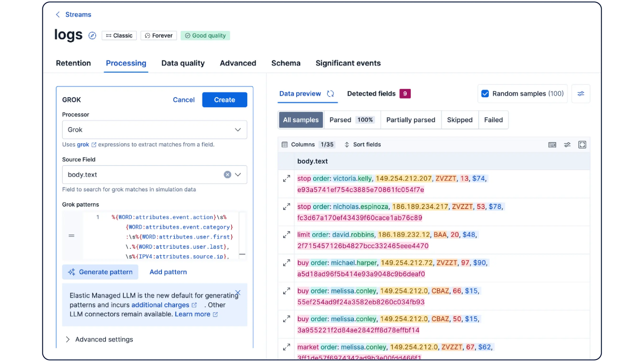Uncheck the Random samples checkbox
The height and width of the screenshot is (362, 644).
(485, 94)
